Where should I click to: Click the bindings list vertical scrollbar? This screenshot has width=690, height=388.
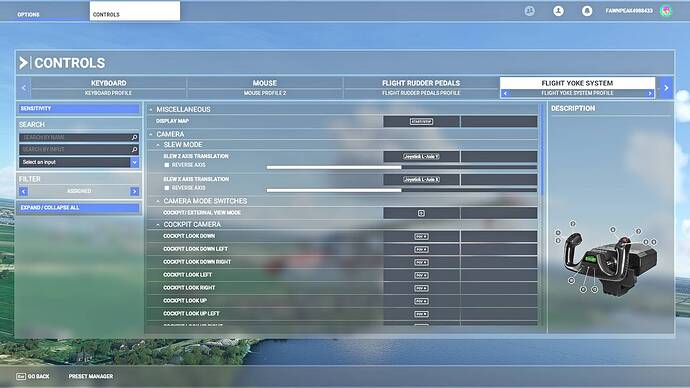click(x=542, y=150)
